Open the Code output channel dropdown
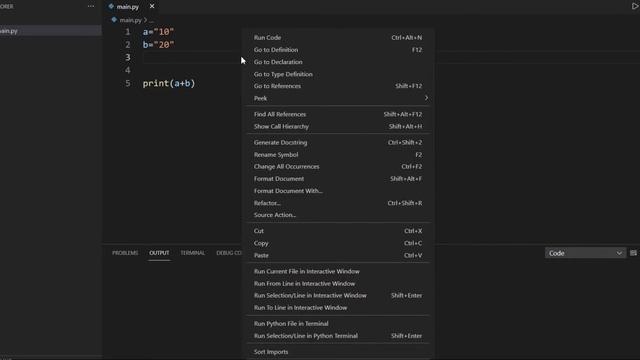 [x=585, y=253]
